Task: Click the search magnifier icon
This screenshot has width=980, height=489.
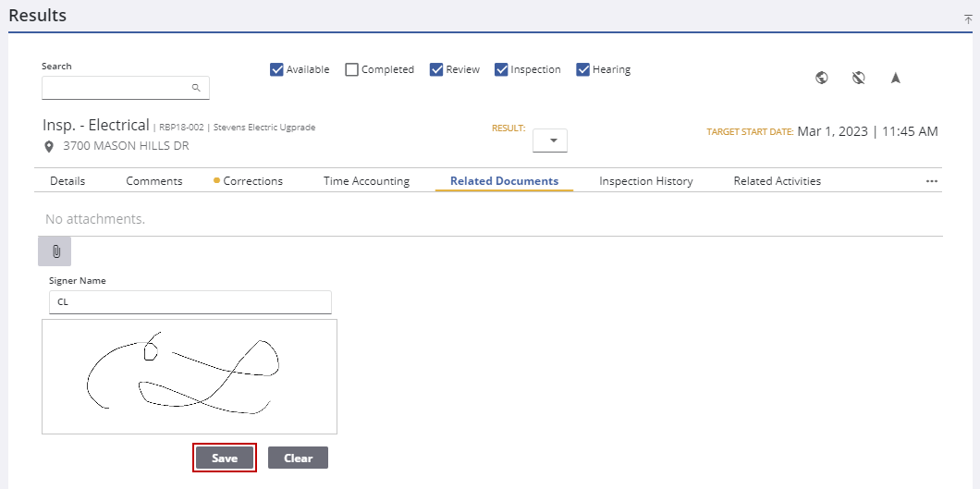Action: tap(196, 88)
